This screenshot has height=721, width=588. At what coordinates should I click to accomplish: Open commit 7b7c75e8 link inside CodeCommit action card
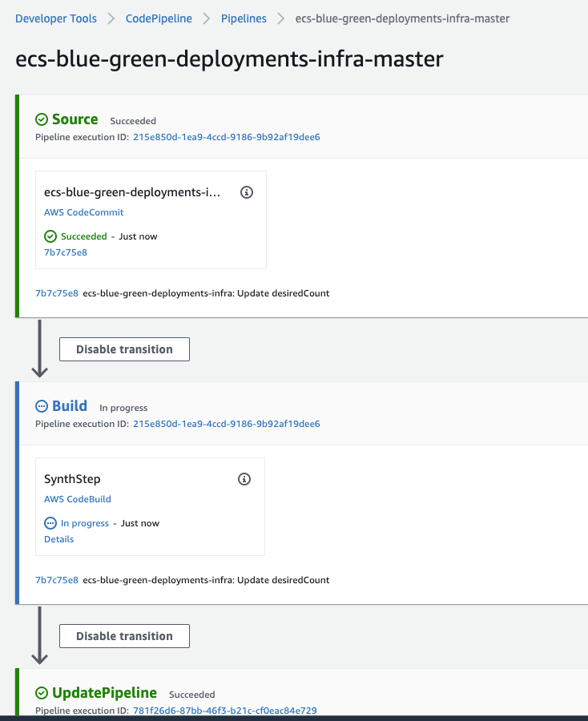[65, 252]
